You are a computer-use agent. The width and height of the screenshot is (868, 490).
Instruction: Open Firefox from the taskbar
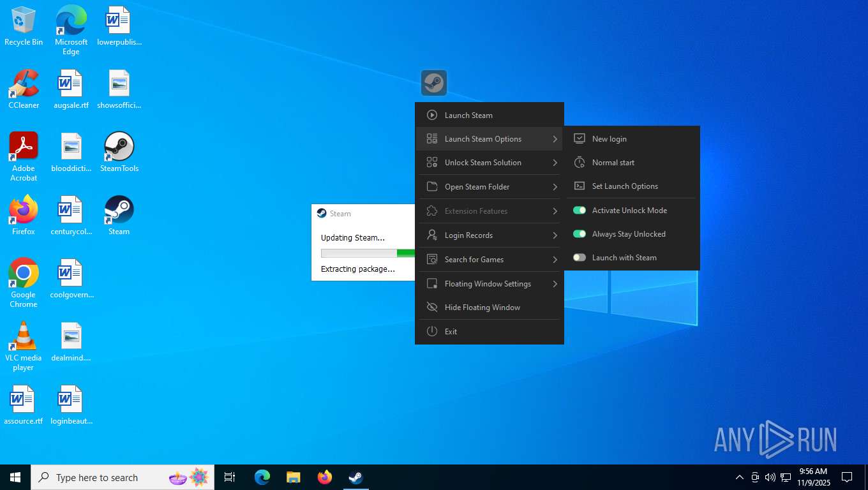click(x=325, y=477)
